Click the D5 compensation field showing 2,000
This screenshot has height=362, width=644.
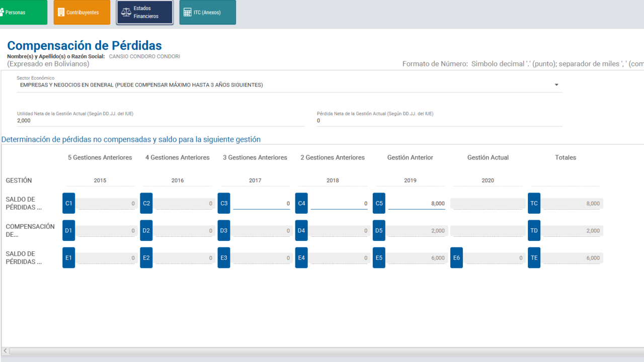point(416,231)
